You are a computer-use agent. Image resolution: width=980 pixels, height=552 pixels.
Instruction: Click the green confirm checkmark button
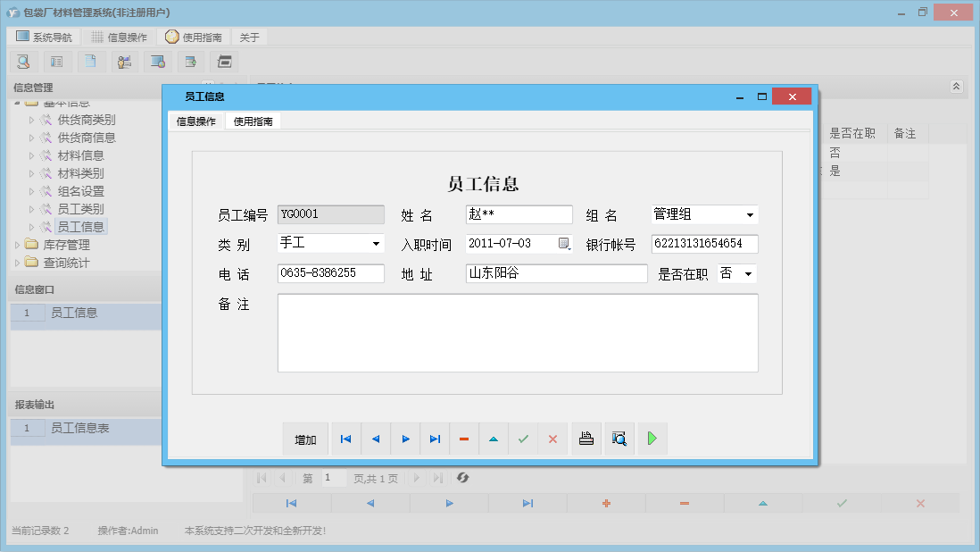click(x=523, y=438)
